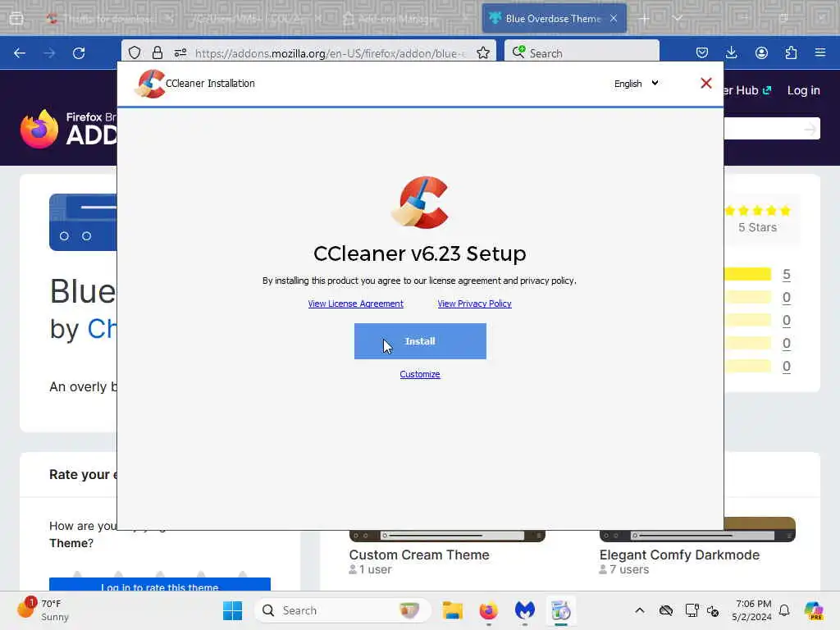The image size is (840, 630).
Task: Open the Elegant Comfy Darkmode card
Action: pyautogui.click(x=697, y=547)
